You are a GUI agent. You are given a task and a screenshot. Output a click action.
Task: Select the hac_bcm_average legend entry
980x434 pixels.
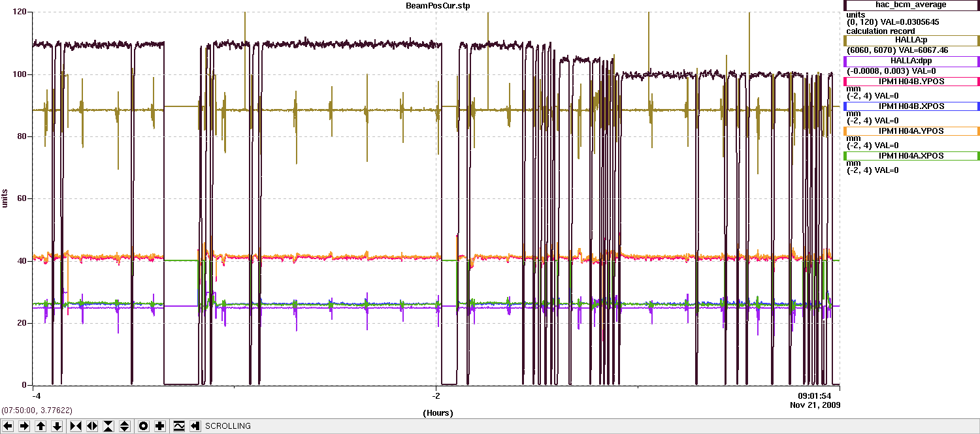[912, 5]
